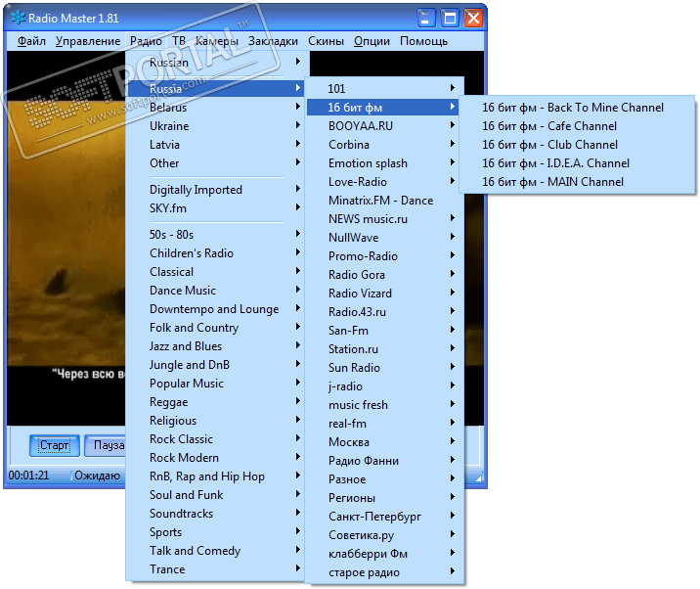Viewport: 700px width, 589px height.
Task: Choose 16 бит фм - MAIN Channel
Action: [577, 182]
